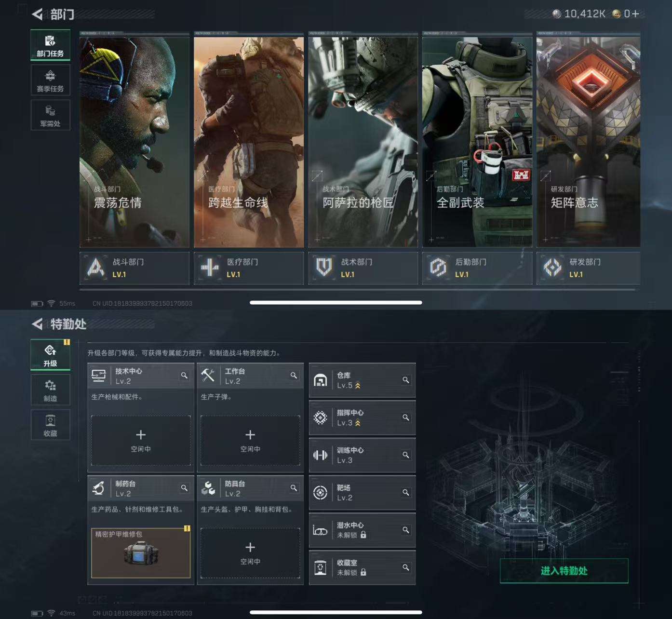Select the 精密护甲维修包 crafted item
Screen dimensions: 672x619
[141, 553]
